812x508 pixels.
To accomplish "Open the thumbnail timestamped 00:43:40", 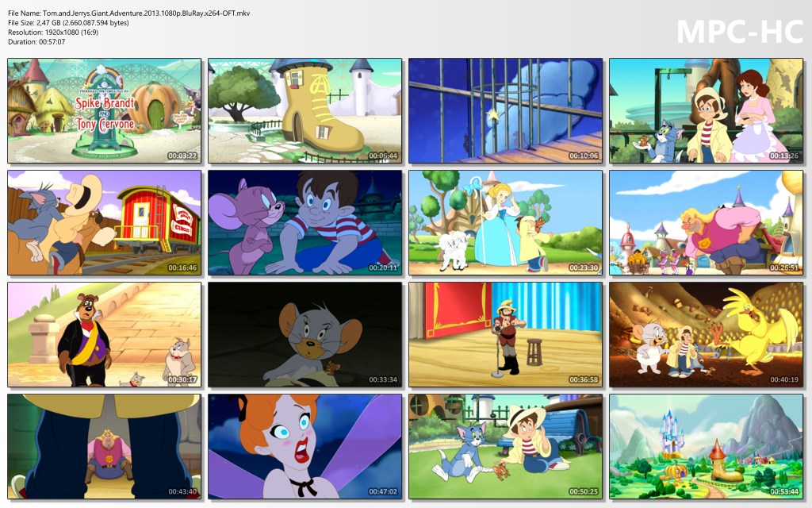I will (x=104, y=447).
